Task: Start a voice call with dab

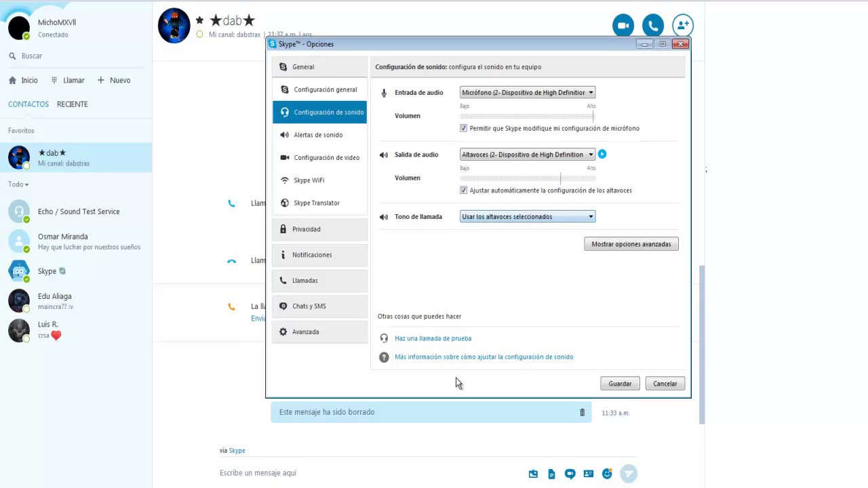Action: 653,26
